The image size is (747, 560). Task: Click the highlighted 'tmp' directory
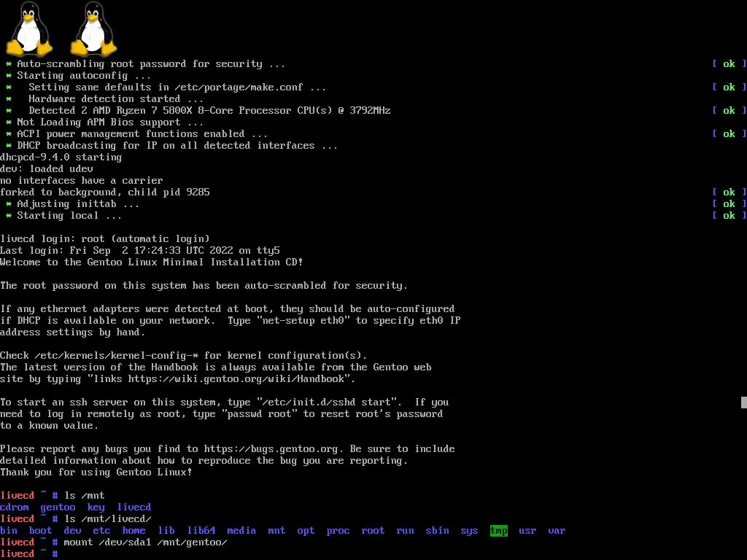(x=499, y=531)
